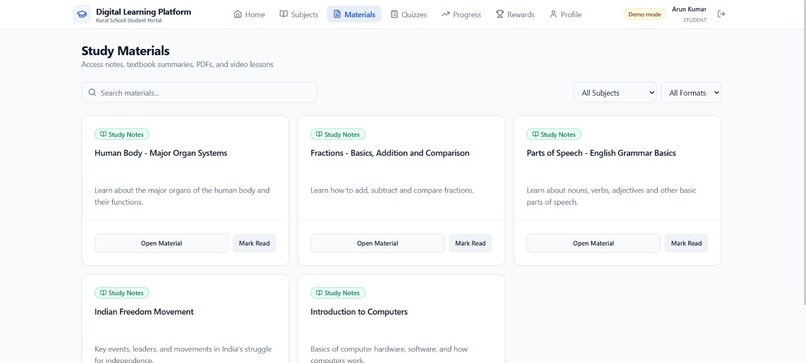The image size is (806, 363).
Task: Go to the Home page
Action: tap(249, 14)
